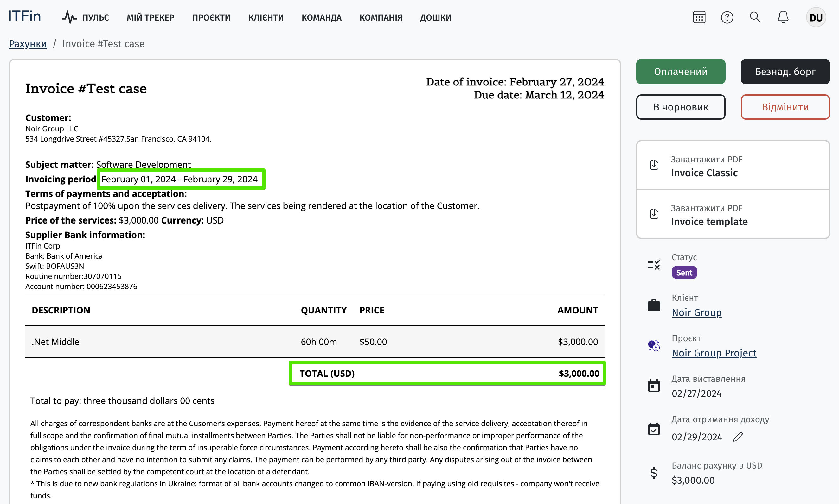
Task: Click the download icon for Invoice template
Action: tap(654, 214)
